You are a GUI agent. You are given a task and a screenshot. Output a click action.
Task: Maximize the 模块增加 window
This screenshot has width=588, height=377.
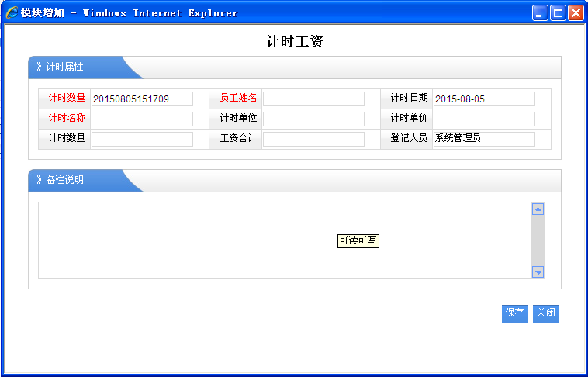click(x=558, y=13)
